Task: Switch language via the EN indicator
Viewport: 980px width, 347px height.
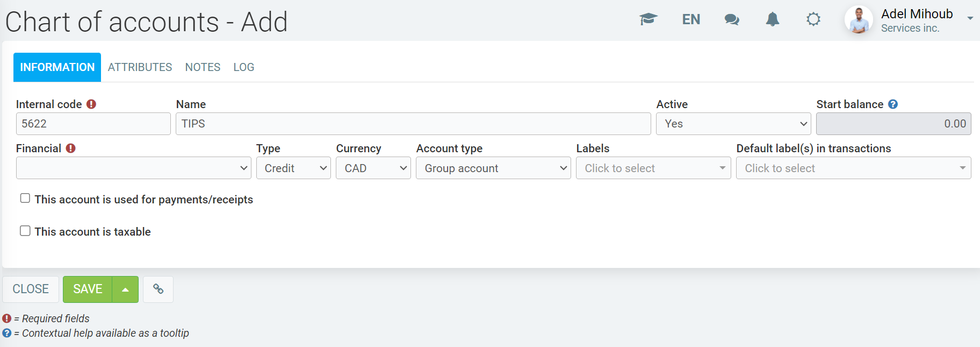Action: pos(690,20)
